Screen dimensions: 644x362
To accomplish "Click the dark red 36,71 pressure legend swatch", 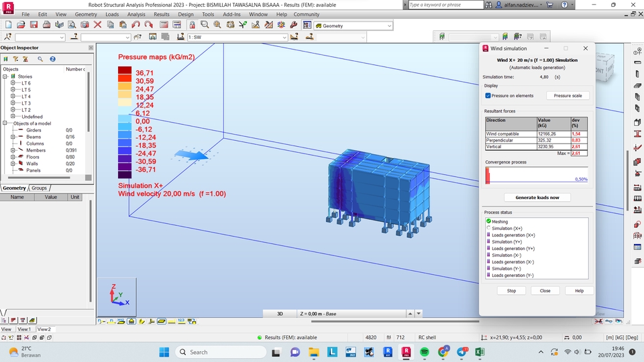I will pyautogui.click(x=125, y=71).
